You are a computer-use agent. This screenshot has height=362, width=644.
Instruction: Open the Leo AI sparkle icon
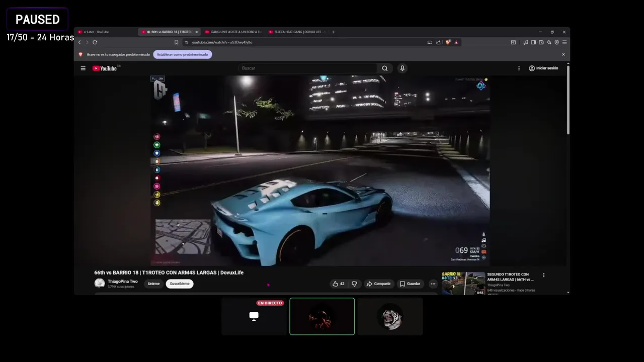[549, 42]
